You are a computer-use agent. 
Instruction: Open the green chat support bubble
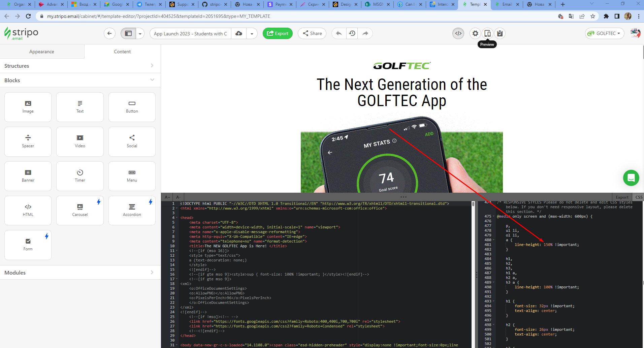(x=631, y=178)
